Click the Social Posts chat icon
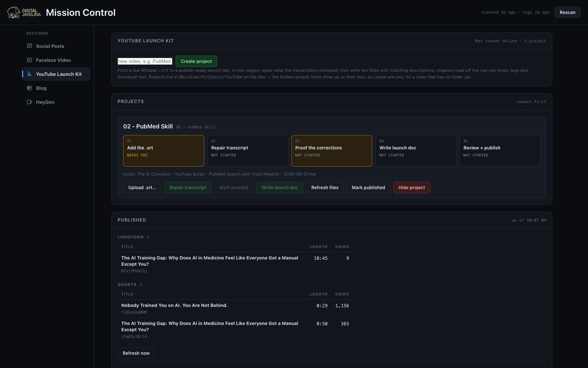The image size is (588, 368). (29, 46)
